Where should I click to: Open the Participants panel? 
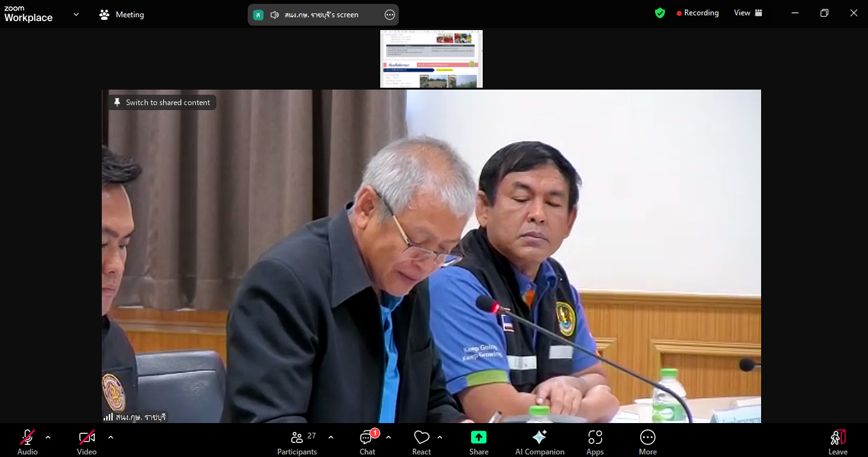tap(297, 441)
